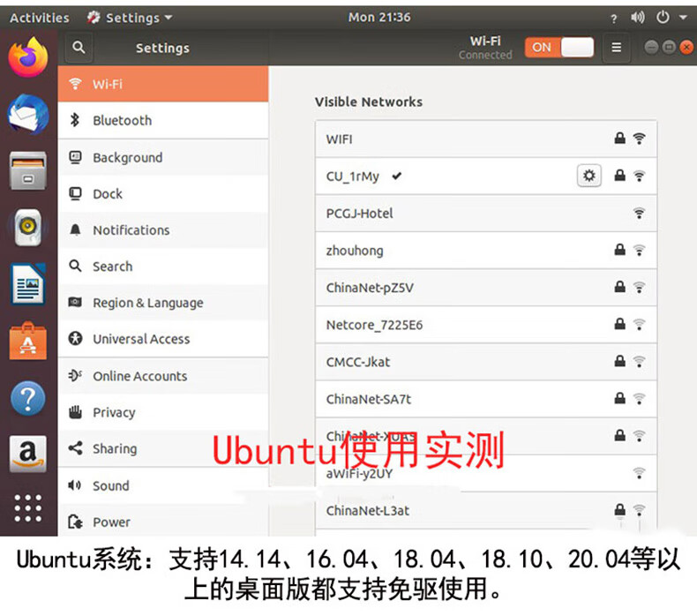Select the connected CU_1rMy network
697x616 pixels.
[486, 177]
